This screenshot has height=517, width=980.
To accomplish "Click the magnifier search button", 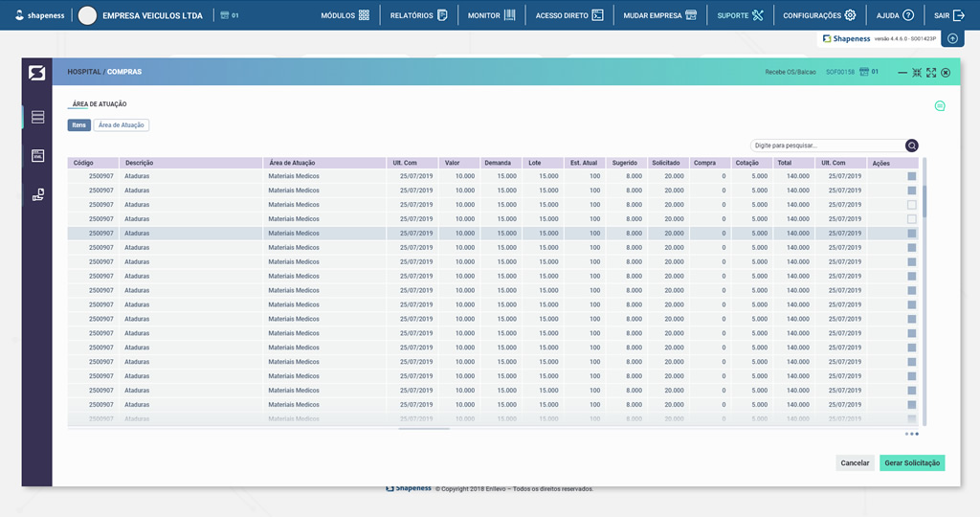I will (x=912, y=146).
